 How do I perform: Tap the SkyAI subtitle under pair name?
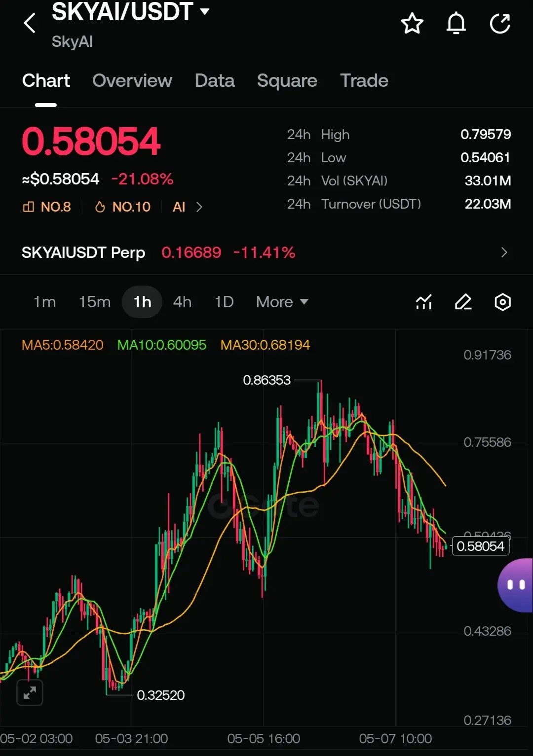[x=72, y=41]
